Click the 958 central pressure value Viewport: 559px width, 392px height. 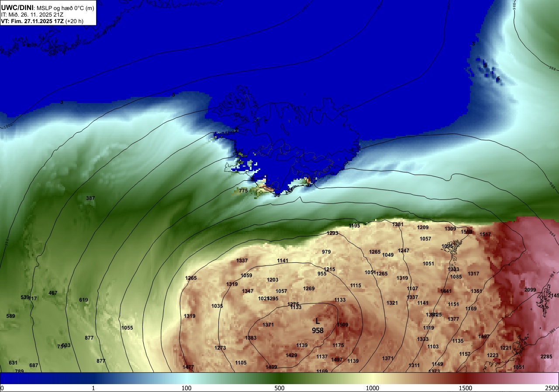[317, 330]
